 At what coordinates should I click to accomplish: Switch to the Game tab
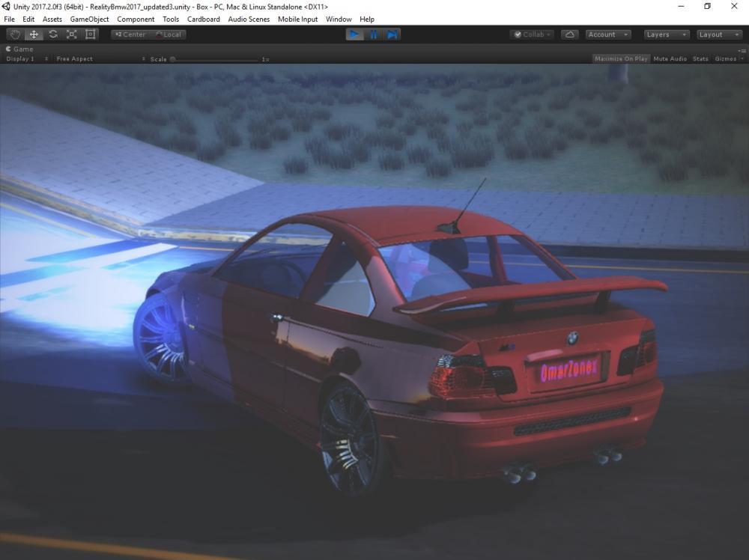(x=19, y=49)
